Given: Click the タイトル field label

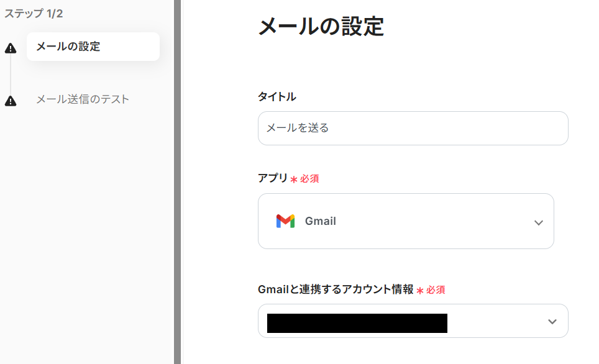Looking at the screenshot, I should 277,96.
